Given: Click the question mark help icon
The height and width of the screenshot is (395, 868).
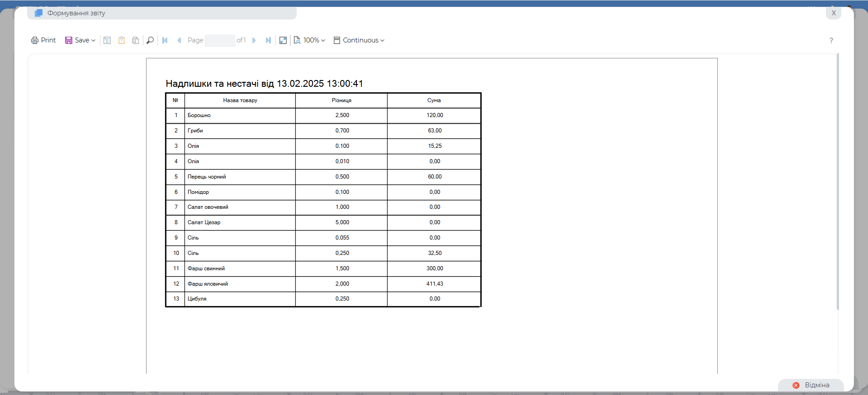Looking at the screenshot, I should [831, 41].
